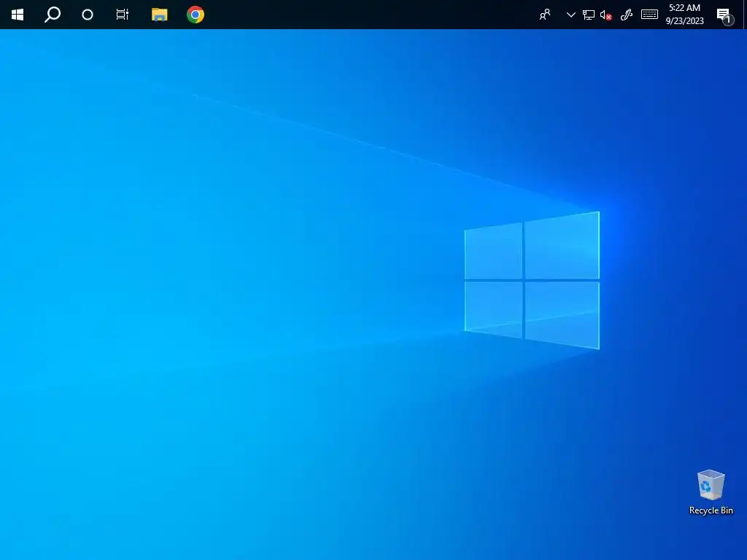The image size is (747, 560).
Task: Click the muted speaker volume icon
Action: coord(605,15)
